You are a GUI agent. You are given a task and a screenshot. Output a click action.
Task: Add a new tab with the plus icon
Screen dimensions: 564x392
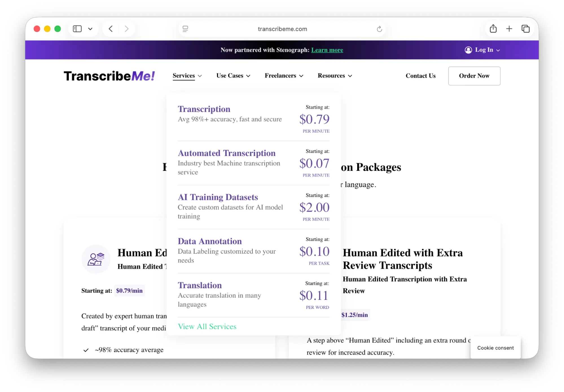tap(509, 28)
